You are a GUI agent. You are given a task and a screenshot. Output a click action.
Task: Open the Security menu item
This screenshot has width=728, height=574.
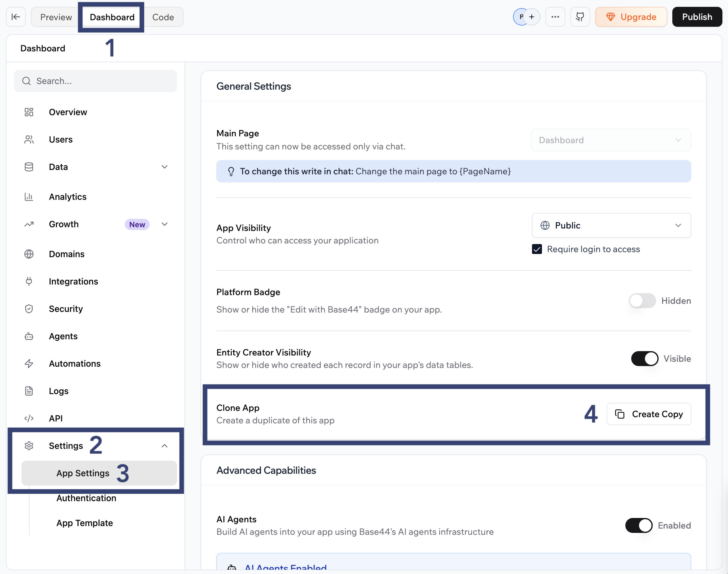click(96, 309)
